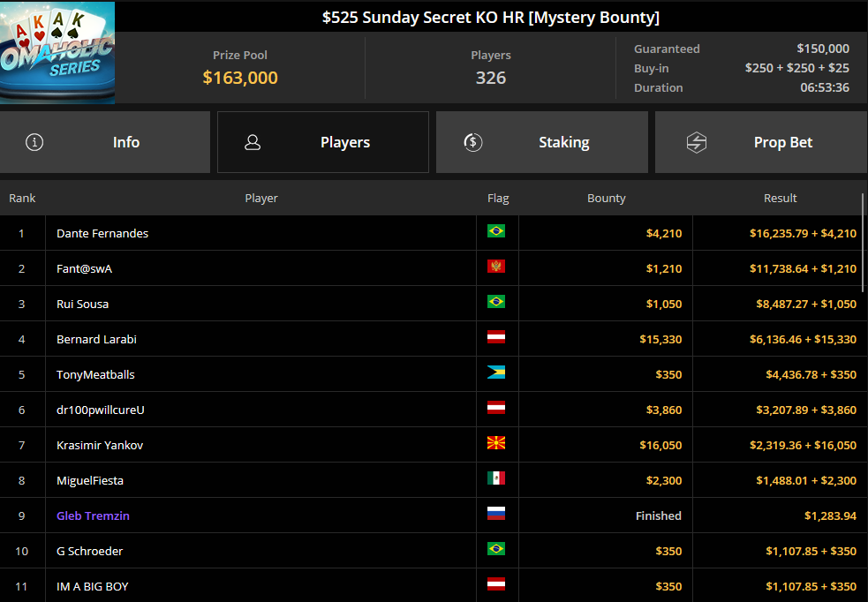This screenshot has width=868, height=602.
Task: Click MiguelFiesta's $2,300 bounty
Action: pos(664,481)
